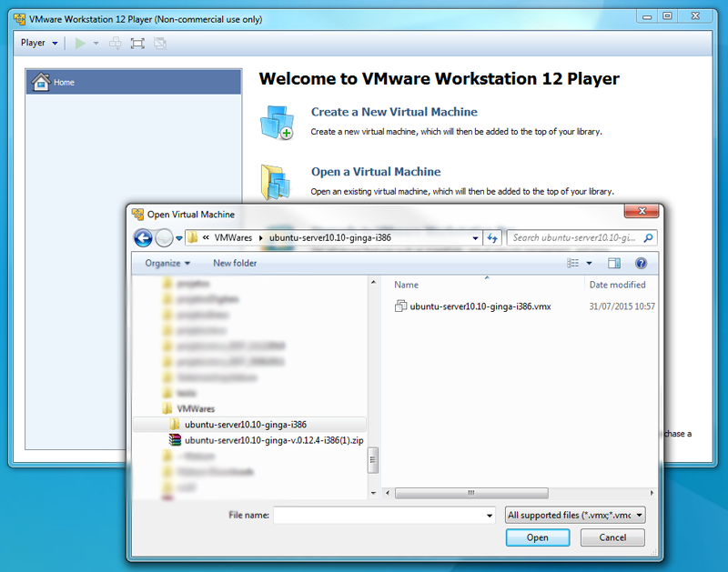Select ubuntu-server10.10-ginga-v.0.12.4-i386(1).zip in tree
Screen dimensions: 728x572
(x=274, y=440)
